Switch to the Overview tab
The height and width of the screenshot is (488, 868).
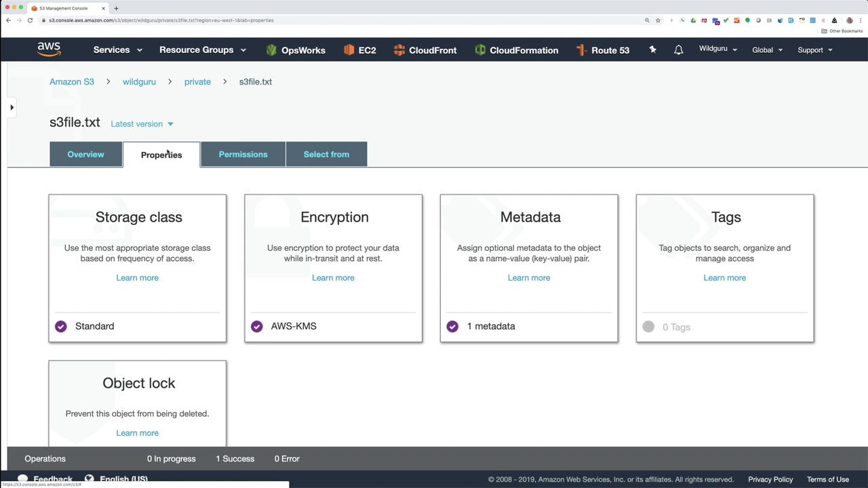click(85, 155)
